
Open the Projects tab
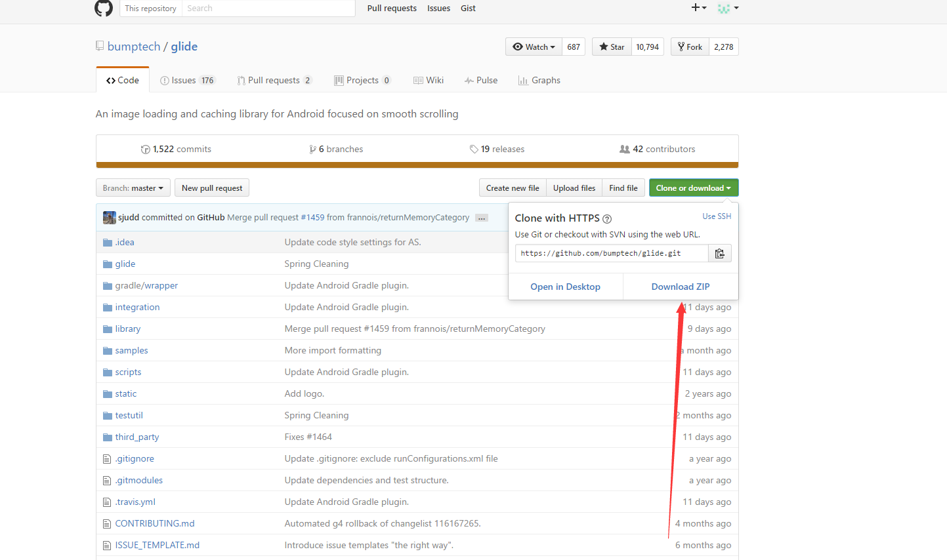click(x=363, y=80)
